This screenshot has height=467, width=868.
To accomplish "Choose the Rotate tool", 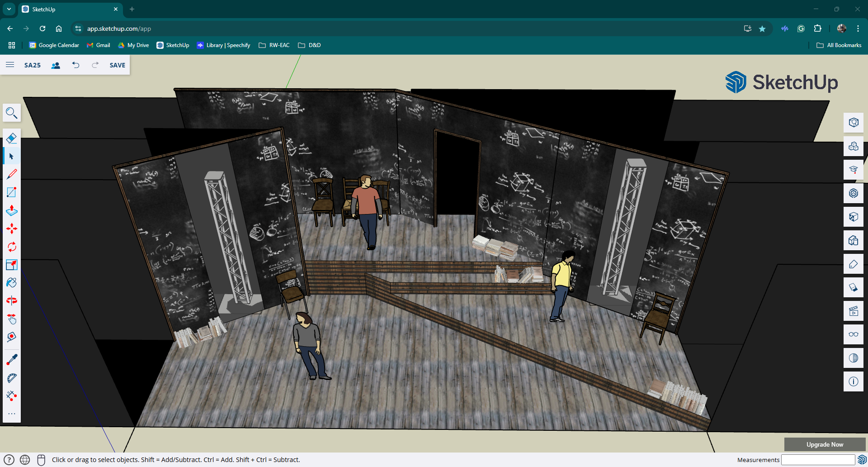I will (x=12, y=247).
